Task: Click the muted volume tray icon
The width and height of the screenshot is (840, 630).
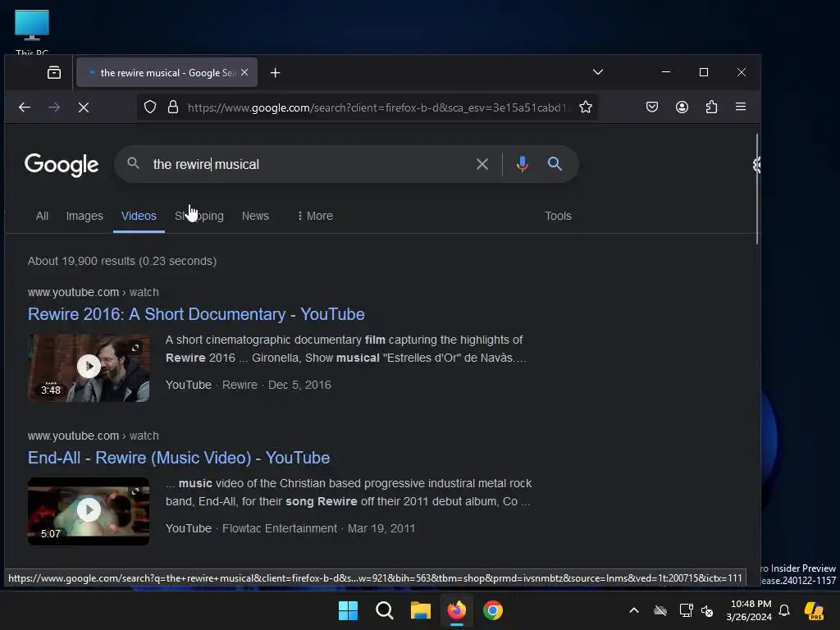Action: [x=707, y=610]
